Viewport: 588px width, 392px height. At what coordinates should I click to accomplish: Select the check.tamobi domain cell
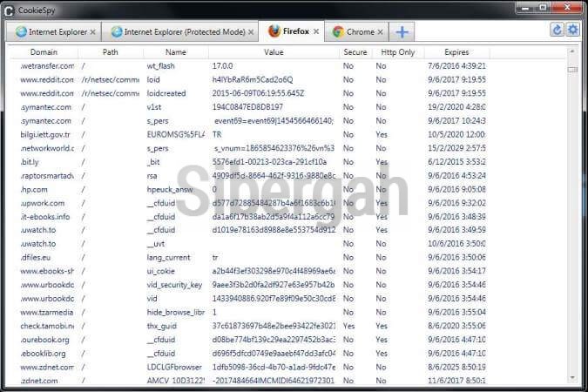[x=47, y=326]
